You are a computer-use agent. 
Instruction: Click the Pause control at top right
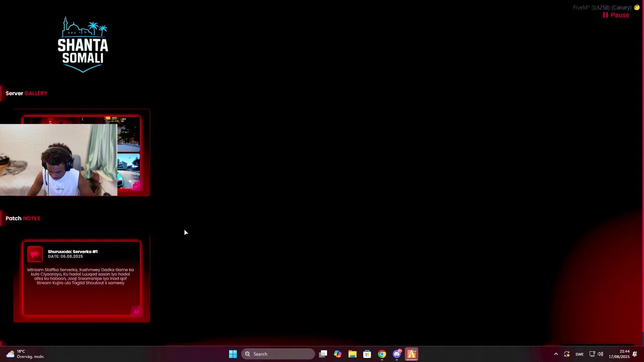click(616, 15)
